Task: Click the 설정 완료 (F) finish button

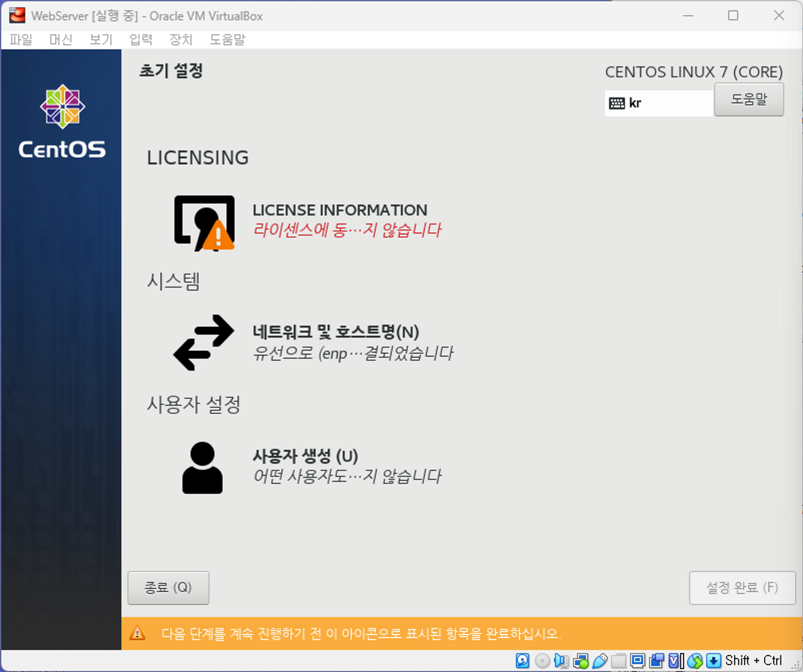Action: [742, 588]
